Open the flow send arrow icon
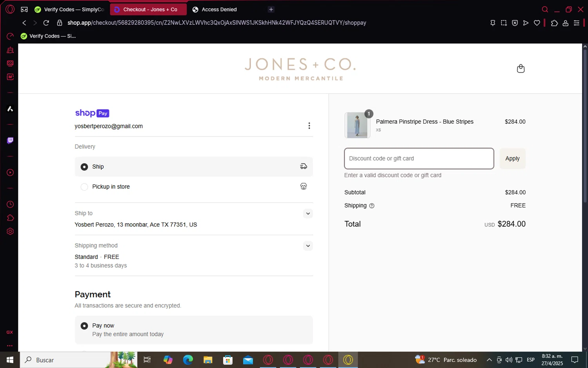Image resolution: width=588 pixels, height=368 pixels. [526, 23]
